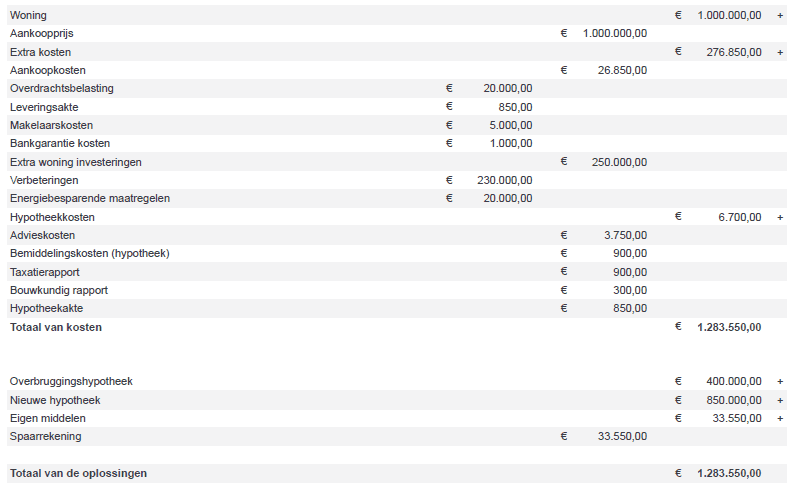This screenshot has height=492, width=794.
Task: Click the plus sign beside Overbruggingshypotheek
Action: coord(780,382)
